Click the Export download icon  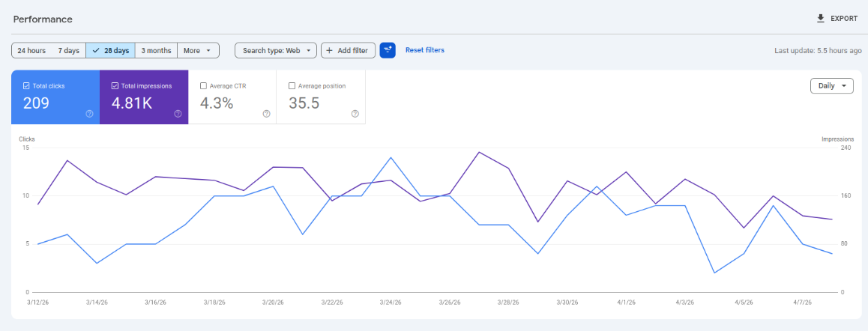(821, 19)
